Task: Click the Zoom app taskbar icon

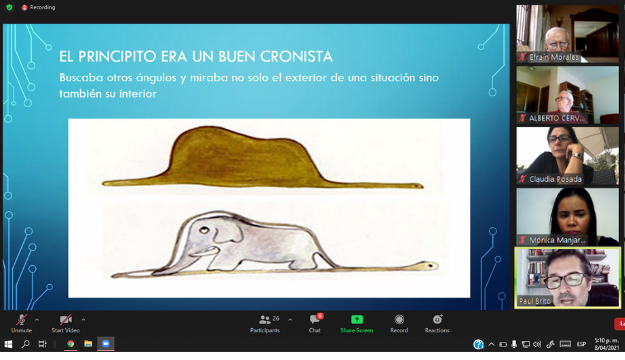Action: click(106, 344)
